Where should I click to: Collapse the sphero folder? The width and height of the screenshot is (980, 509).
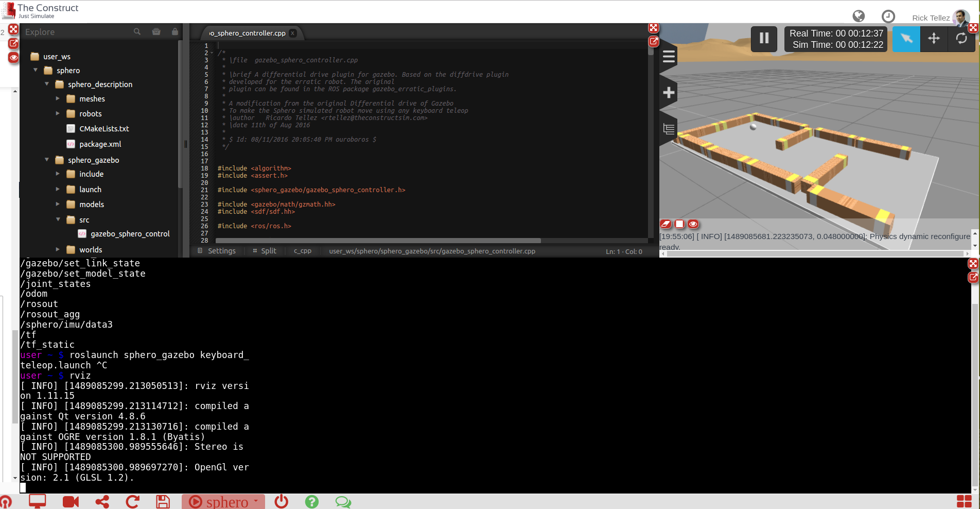pos(36,70)
